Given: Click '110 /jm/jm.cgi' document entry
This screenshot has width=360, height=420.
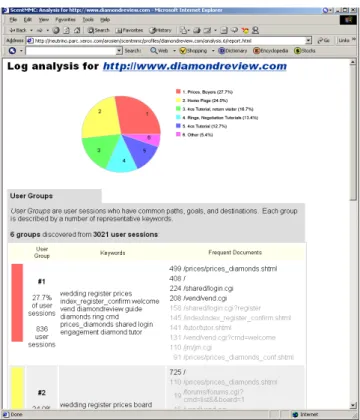Looking at the screenshot, I should 191,347.
